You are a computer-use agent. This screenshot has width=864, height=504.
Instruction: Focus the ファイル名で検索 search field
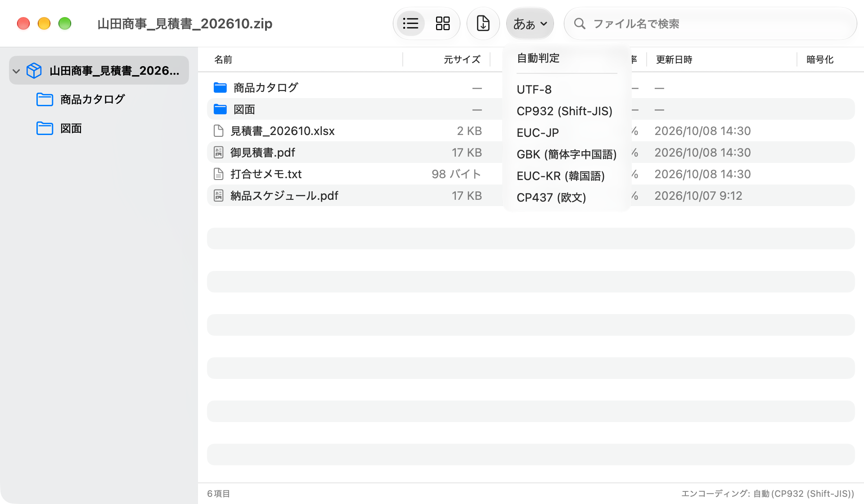point(711,23)
